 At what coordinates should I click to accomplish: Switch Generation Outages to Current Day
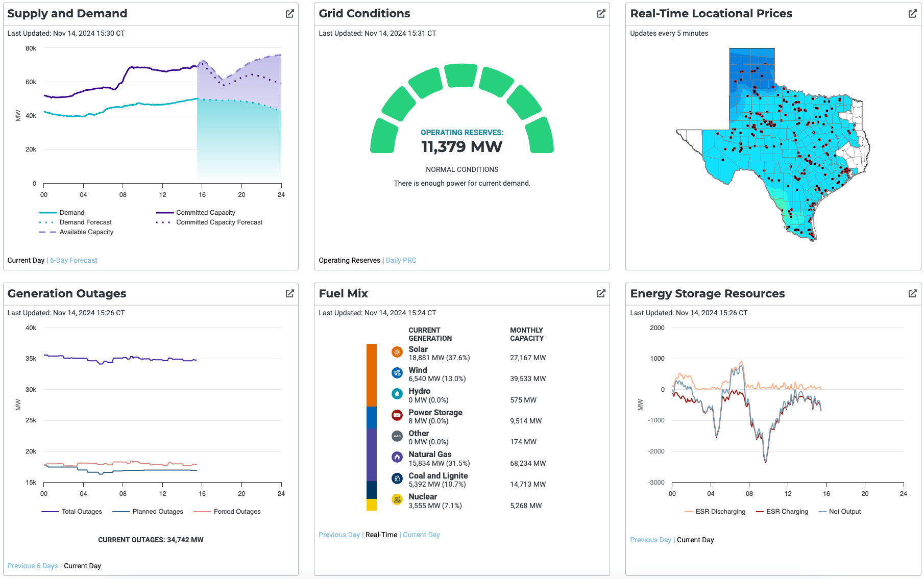(82, 565)
